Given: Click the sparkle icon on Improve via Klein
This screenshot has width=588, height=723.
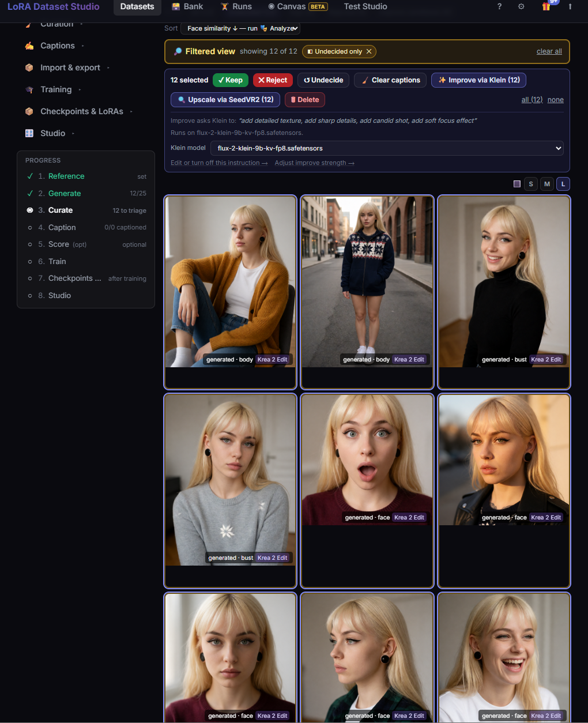Looking at the screenshot, I should click(x=442, y=80).
